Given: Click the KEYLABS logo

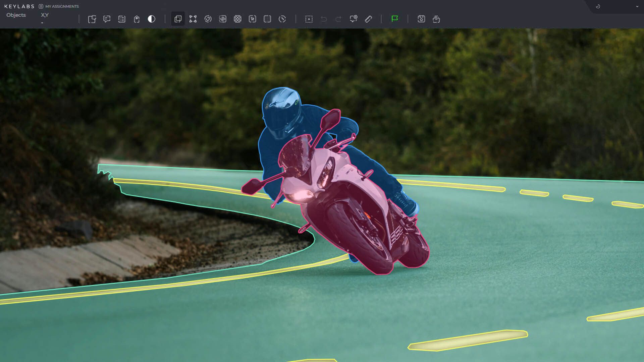Looking at the screenshot, I should pos(19,6).
